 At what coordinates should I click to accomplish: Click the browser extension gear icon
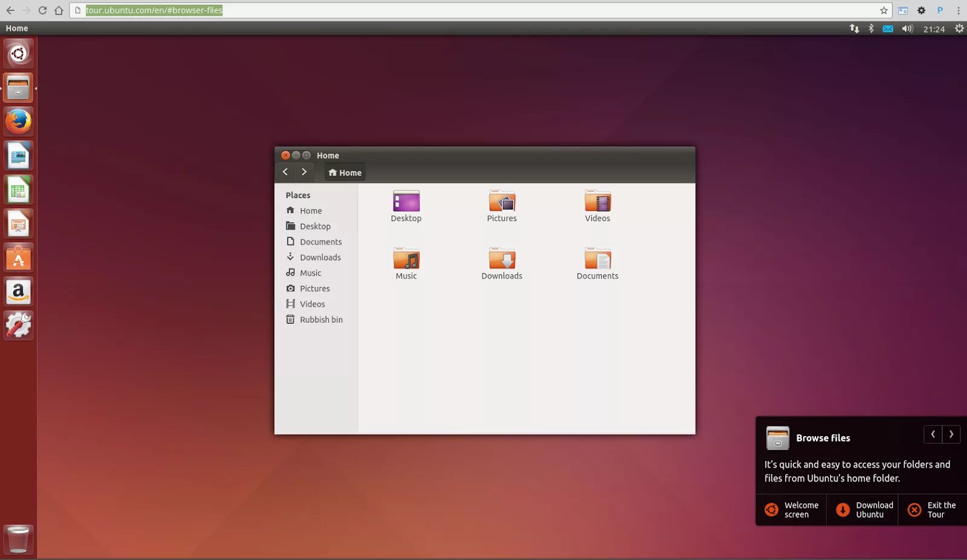tap(921, 10)
